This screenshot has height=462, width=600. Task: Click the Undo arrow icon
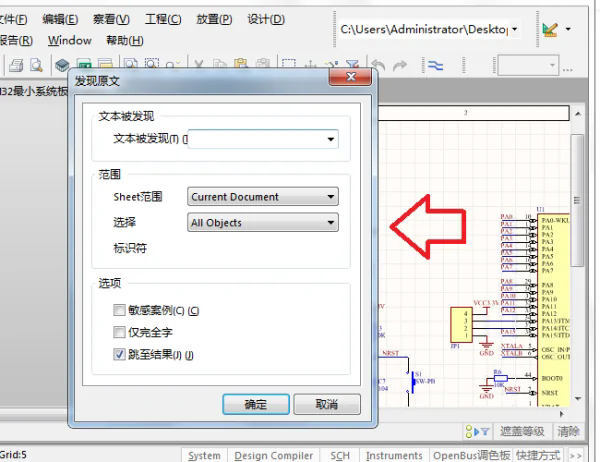[x=378, y=65]
